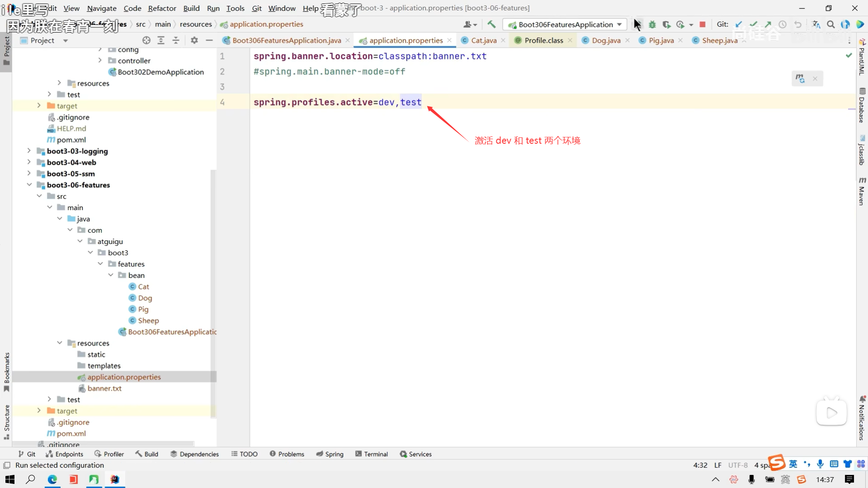868x488 pixels.
Task: Stop the running application with red square
Action: click(x=702, y=24)
